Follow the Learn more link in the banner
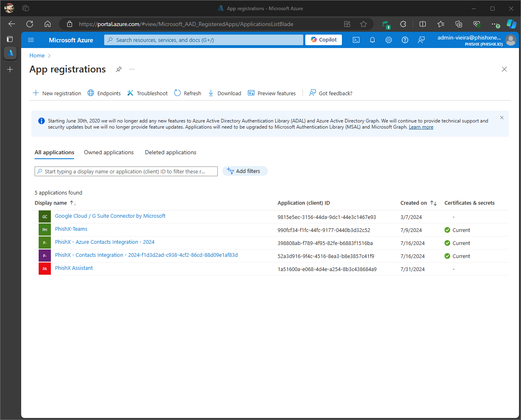Viewport: 521px width, 420px height. (421, 127)
